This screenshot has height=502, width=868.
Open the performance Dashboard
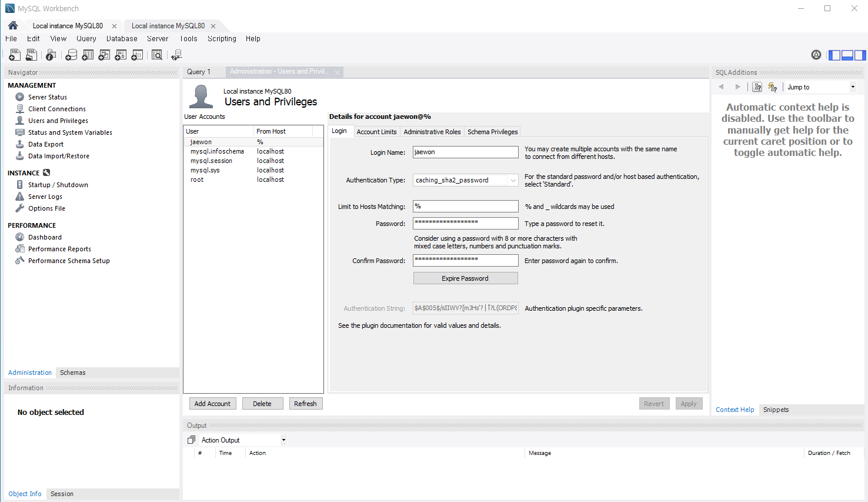(x=45, y=237)
